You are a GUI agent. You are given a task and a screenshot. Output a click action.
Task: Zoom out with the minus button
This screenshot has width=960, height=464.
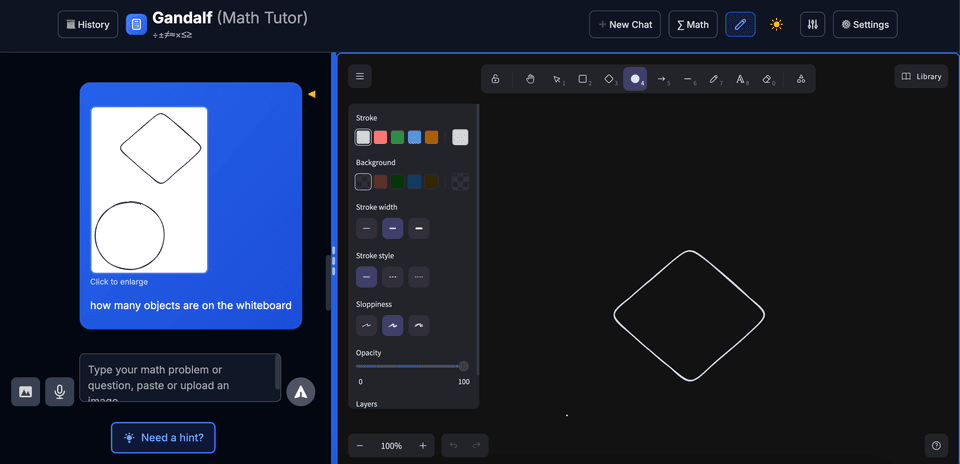360,446
